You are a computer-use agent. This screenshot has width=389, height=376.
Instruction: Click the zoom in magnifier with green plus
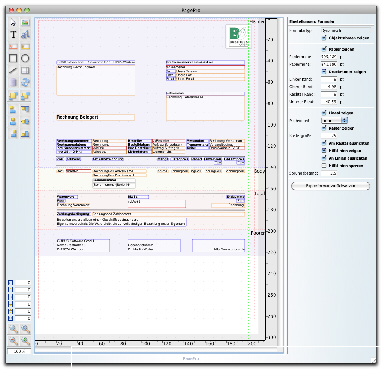[x=26, y=341]
